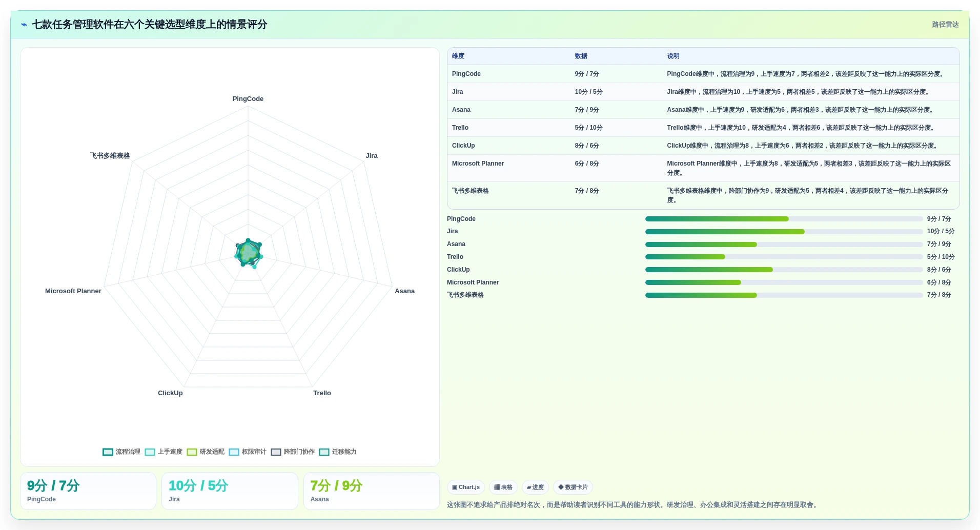This screenshot has height=530, width=980.
Task: Toggle the 迁移能力 legend item
Action: (338, 452)
